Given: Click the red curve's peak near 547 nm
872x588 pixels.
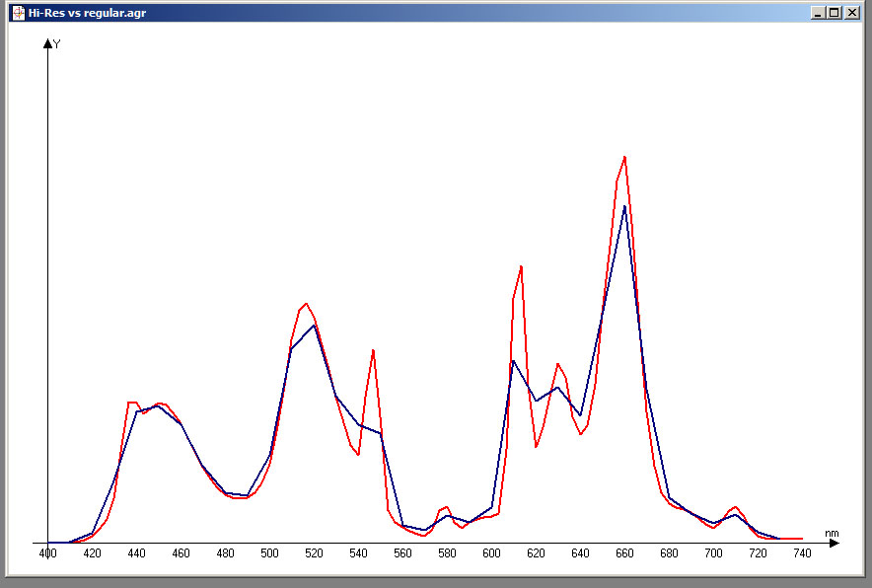Looking at the screenshot, I should tap(373, 350).
